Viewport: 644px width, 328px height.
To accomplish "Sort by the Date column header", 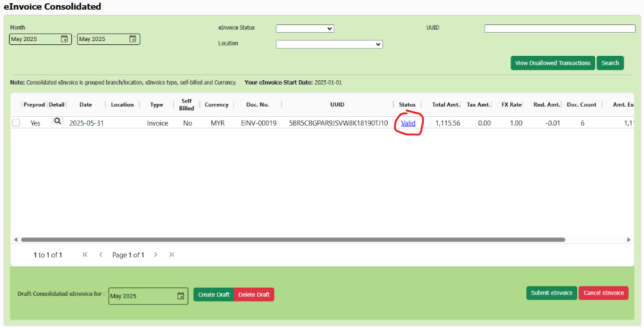I will pos(85,105).
